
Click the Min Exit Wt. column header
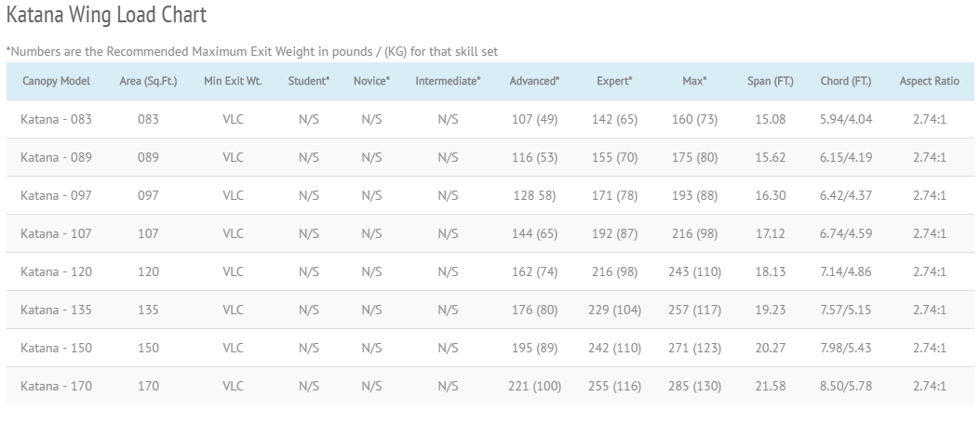coord(233,81)
